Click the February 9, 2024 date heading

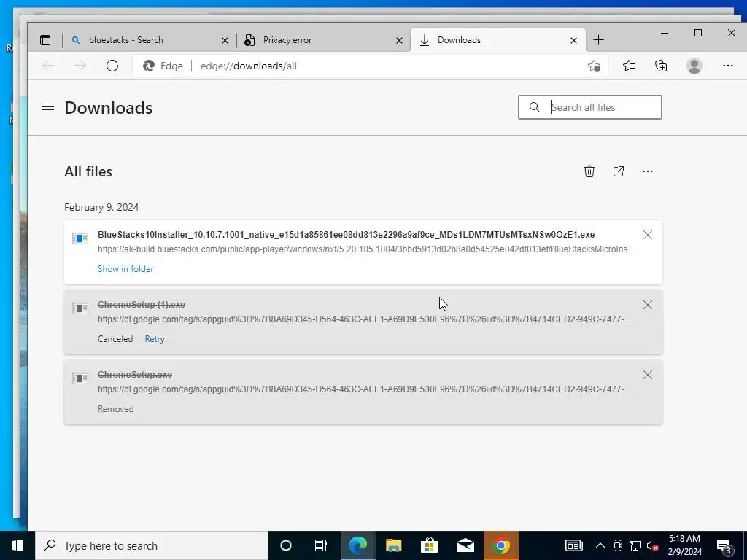click(101, 207)
